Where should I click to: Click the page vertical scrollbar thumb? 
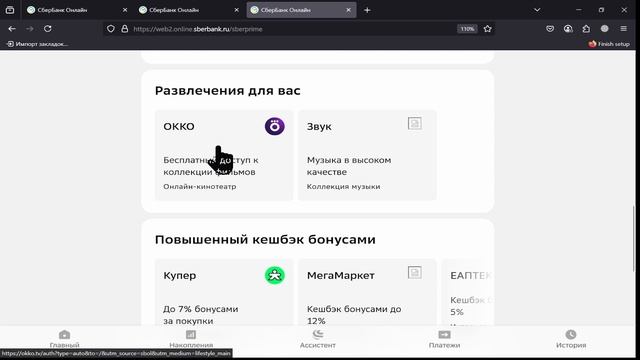click(x=634, y=238)
